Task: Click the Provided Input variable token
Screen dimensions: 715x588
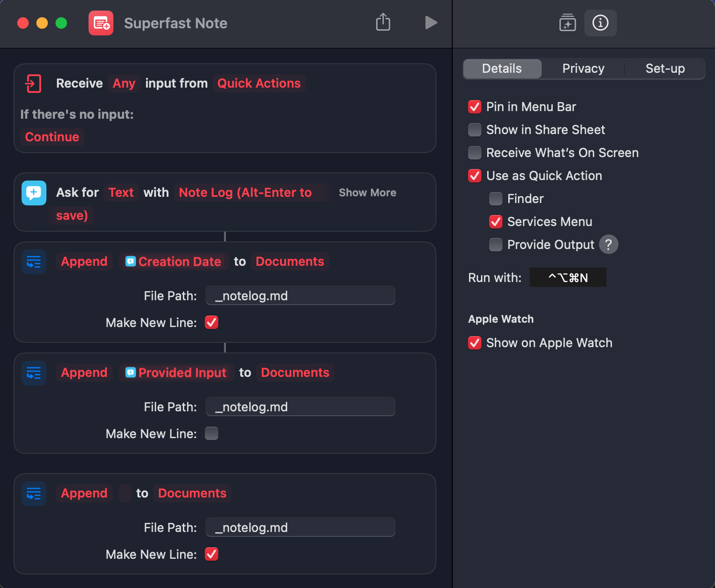Action: (x=176, y=373)
